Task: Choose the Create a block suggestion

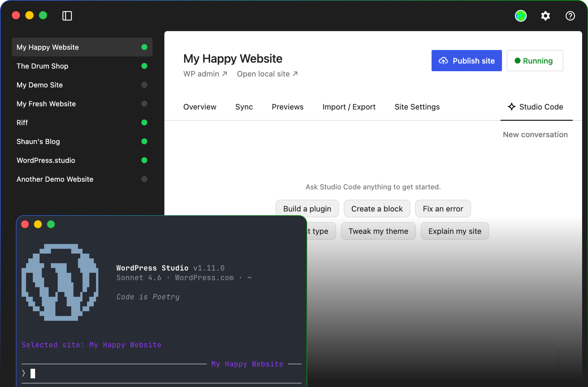Action: pyautogui.click(x=377, y=209)
